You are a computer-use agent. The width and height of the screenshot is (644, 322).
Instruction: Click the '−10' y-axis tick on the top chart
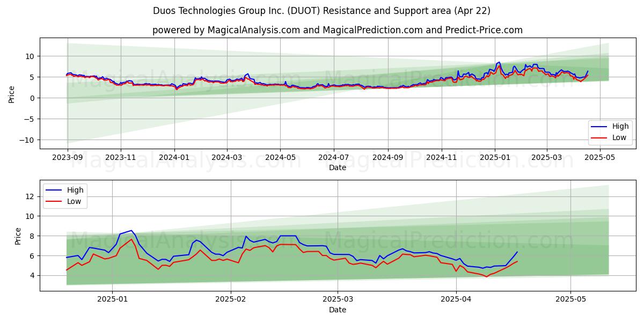pyautogui.click(x=27, y=140)
